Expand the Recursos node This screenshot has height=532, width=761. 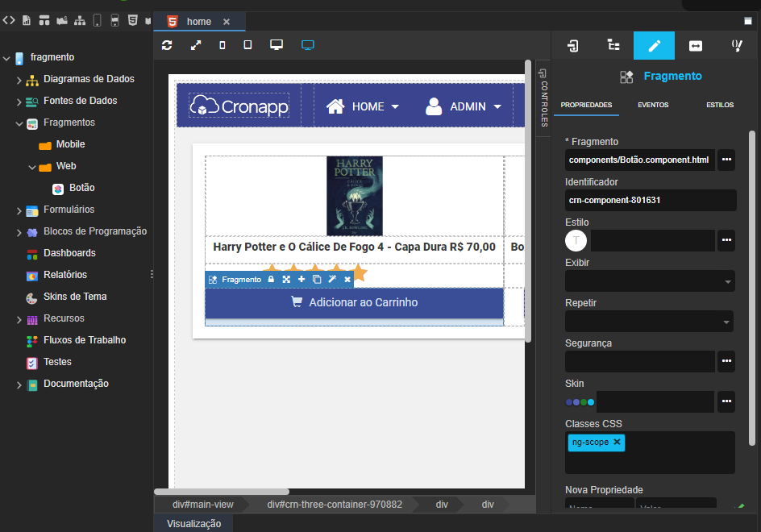(19, 320)
